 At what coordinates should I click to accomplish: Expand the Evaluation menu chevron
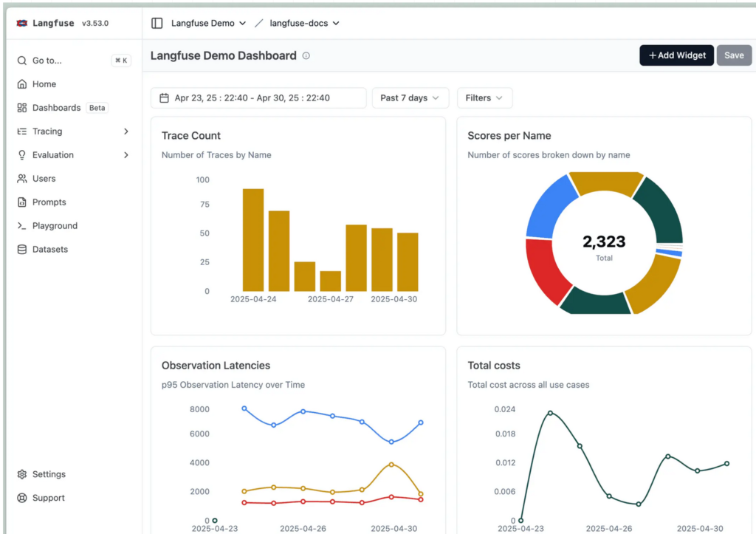click(126, 155)
